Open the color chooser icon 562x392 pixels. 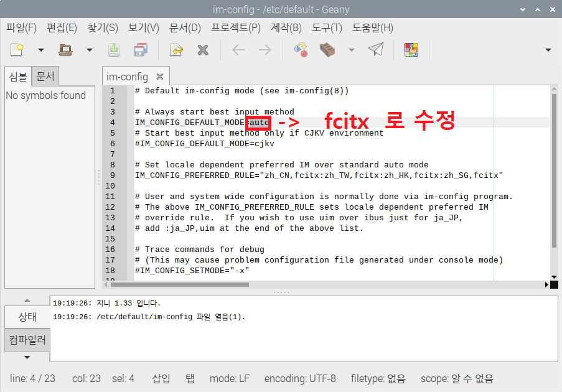pos(411,50)
